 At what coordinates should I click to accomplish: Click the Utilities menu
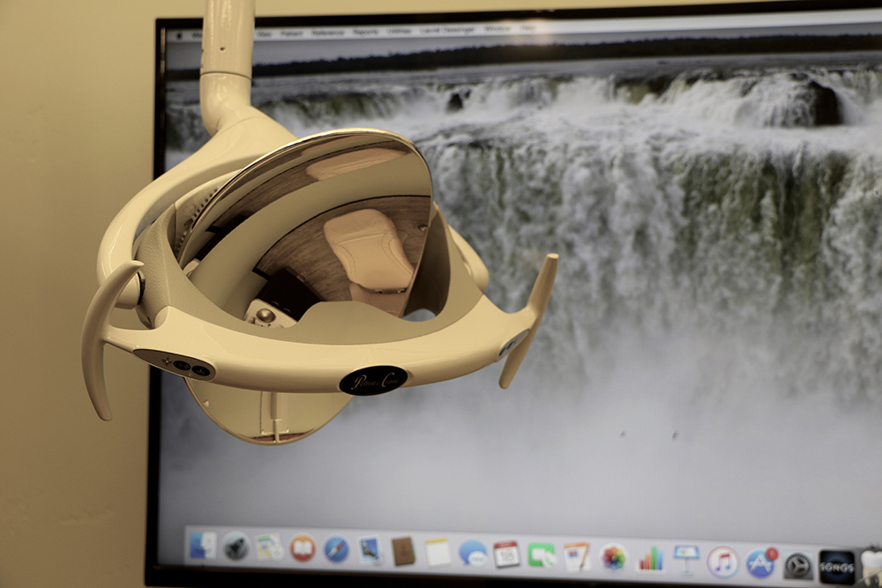coord(400,31)
